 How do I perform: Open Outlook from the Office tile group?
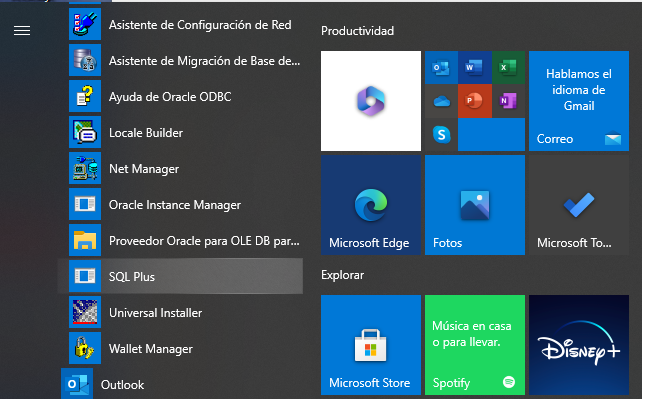coord(441,67)
